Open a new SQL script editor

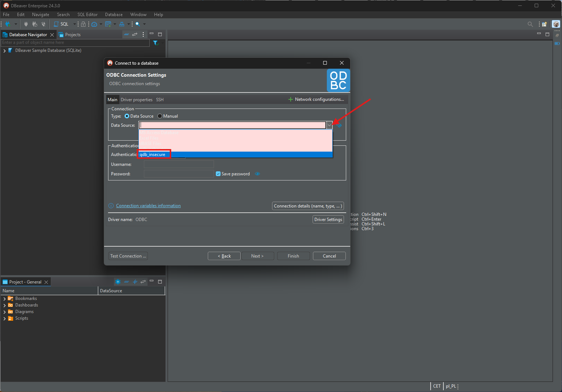click(x=61, y=24)
